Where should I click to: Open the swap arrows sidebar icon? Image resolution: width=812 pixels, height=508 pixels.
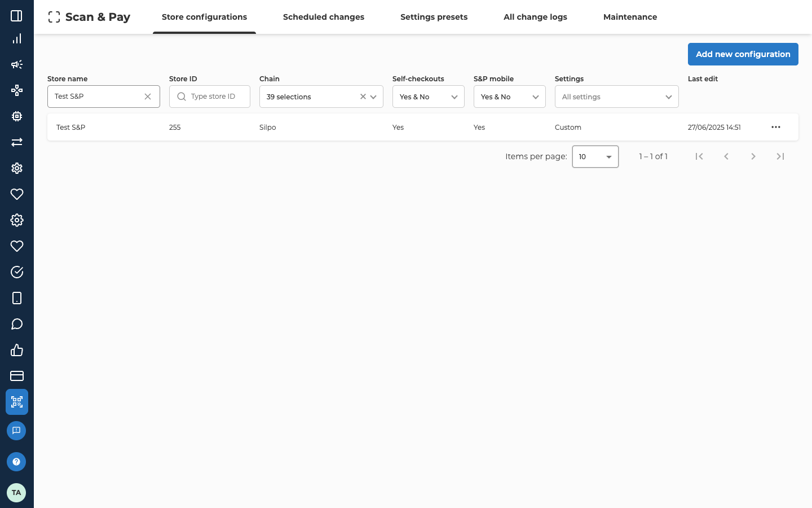click(17, 142)
